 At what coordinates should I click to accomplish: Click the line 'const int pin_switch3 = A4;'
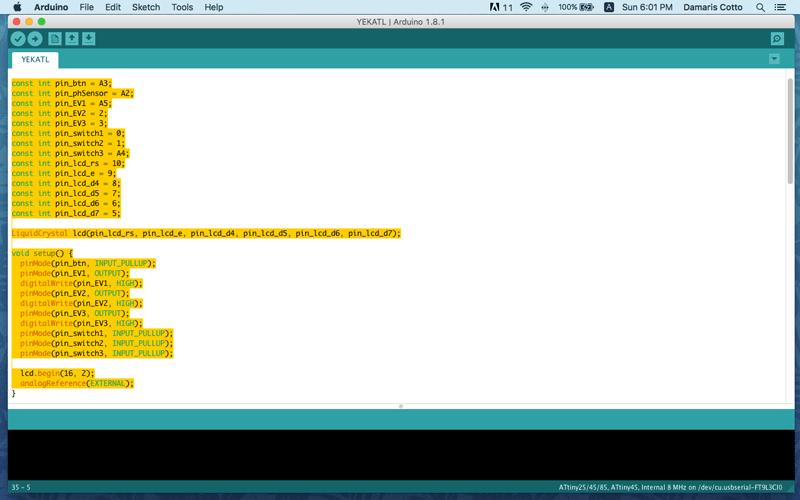(70, 153)
